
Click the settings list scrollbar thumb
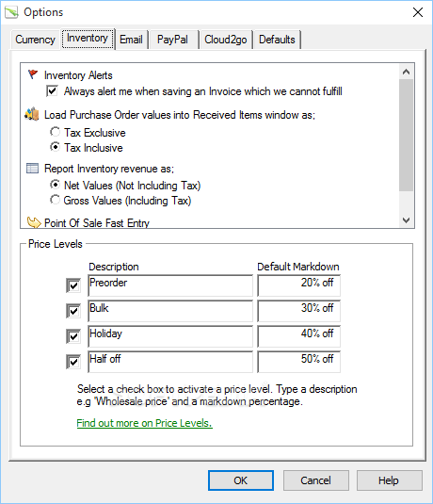click(406, 135)
